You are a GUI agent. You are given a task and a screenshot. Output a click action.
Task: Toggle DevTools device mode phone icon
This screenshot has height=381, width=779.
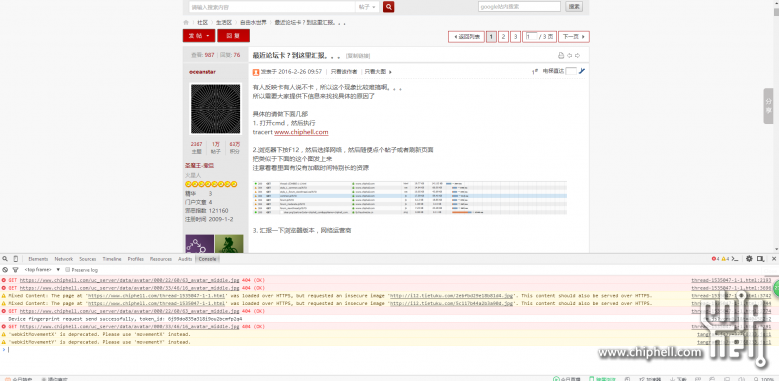[15, 259]
